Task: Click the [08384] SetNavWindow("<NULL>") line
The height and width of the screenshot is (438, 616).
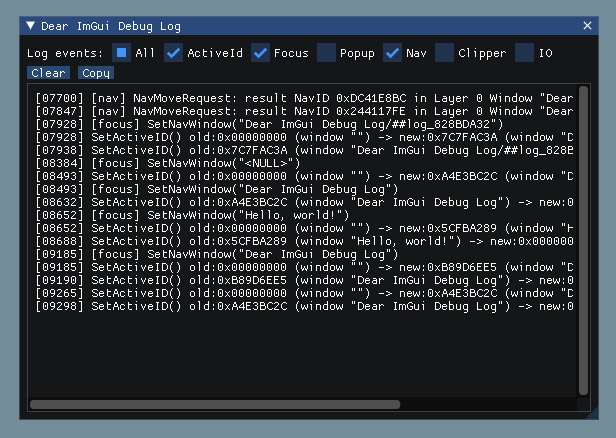Action: 168,163
